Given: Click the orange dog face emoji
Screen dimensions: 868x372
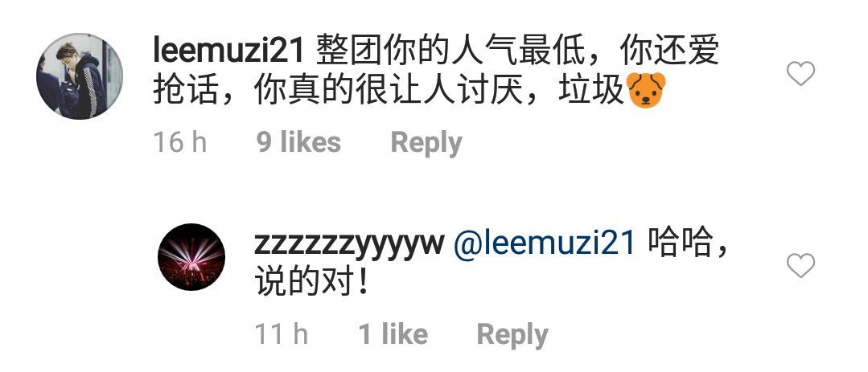Looking at the screenshot, I should tap(647, 90).
